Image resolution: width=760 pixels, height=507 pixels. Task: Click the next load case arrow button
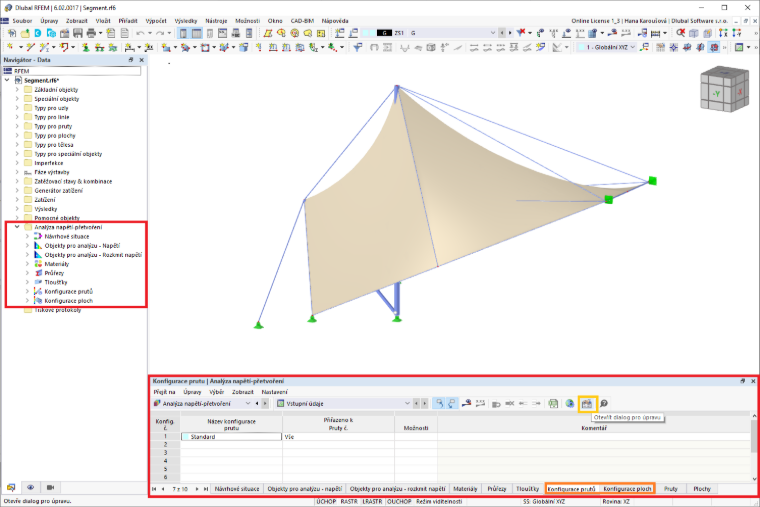click(x=509, y=33)
